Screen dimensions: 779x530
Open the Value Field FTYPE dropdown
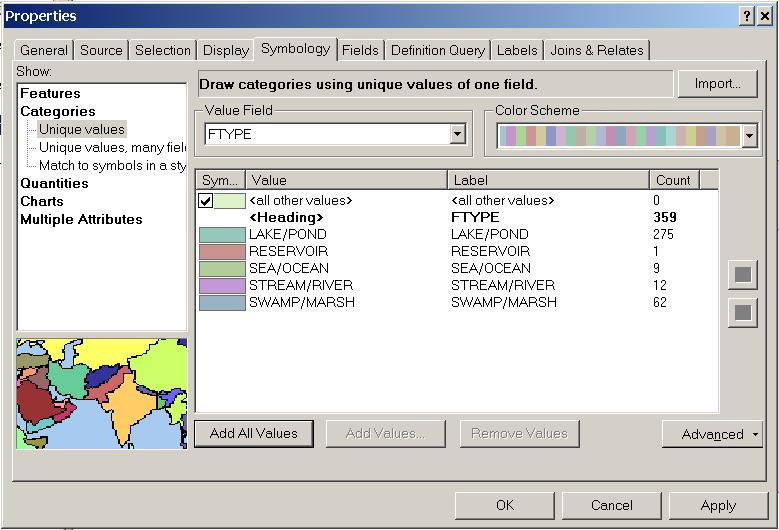pos(458,134)
